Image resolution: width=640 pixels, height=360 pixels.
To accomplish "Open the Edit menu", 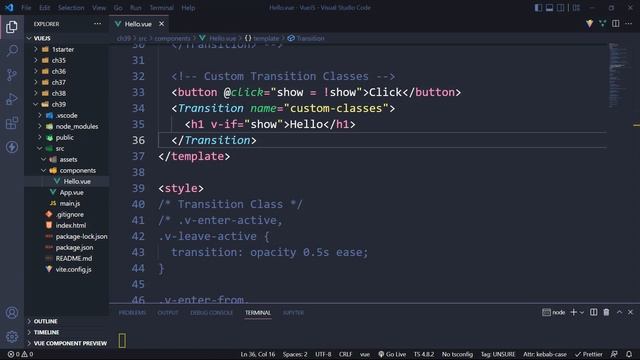I will [44, 8].
